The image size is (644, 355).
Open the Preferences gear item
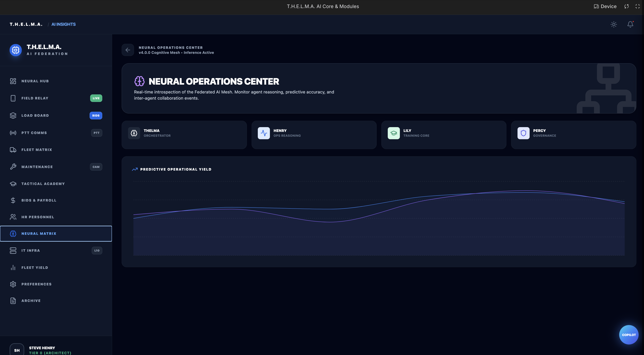click(x=37, y=284)
